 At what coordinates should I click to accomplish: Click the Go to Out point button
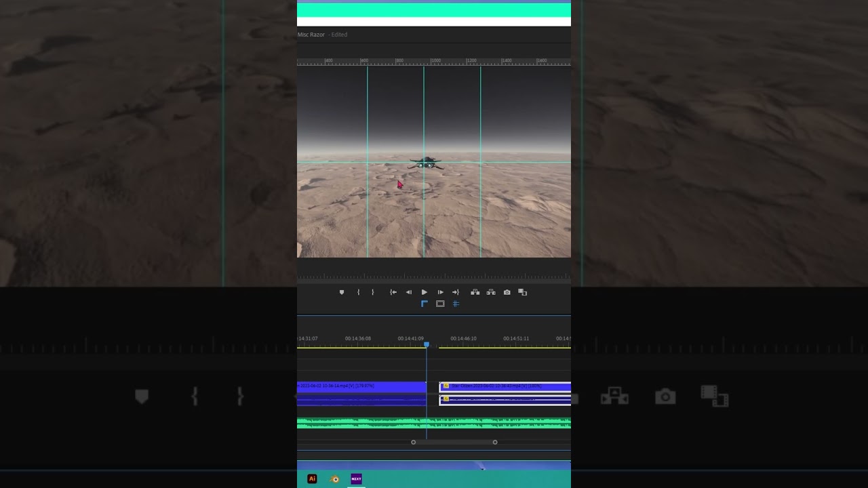pyautogui.click(x=456, y=292)
